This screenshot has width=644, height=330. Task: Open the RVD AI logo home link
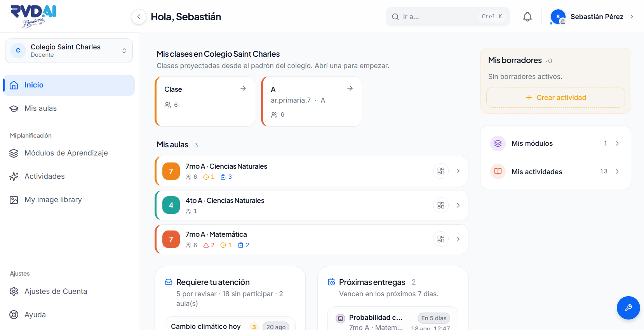pyautogui.click(x=33, y=17)
